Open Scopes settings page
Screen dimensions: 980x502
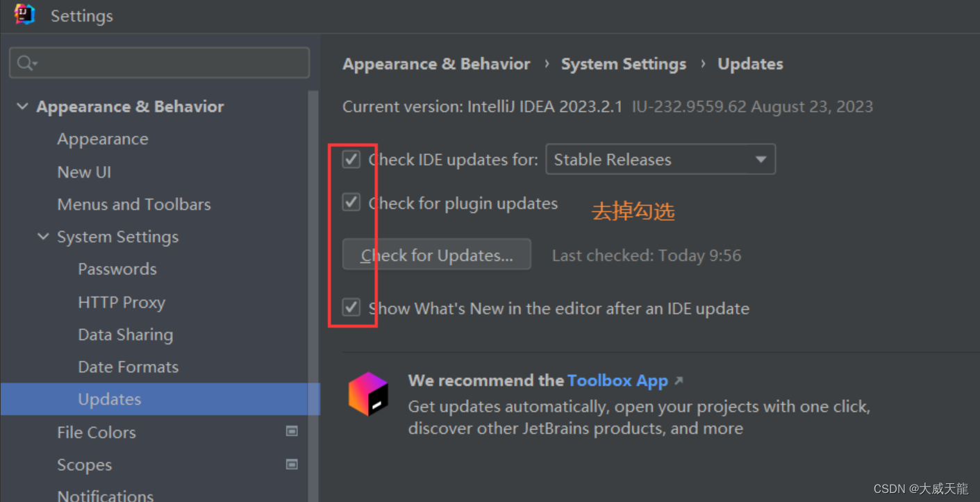[x=84, y=465]
